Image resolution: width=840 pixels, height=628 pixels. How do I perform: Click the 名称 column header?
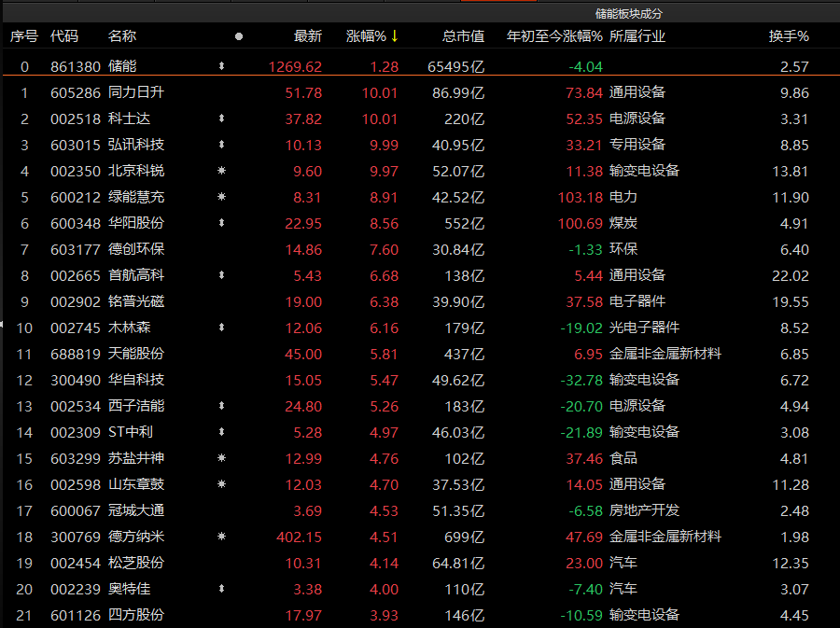[x=122, y=36]
